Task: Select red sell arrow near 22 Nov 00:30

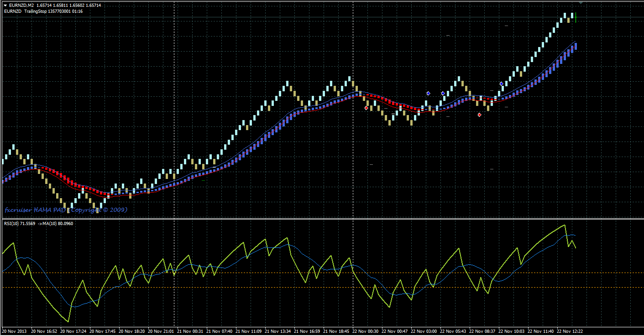Action: 367,108
